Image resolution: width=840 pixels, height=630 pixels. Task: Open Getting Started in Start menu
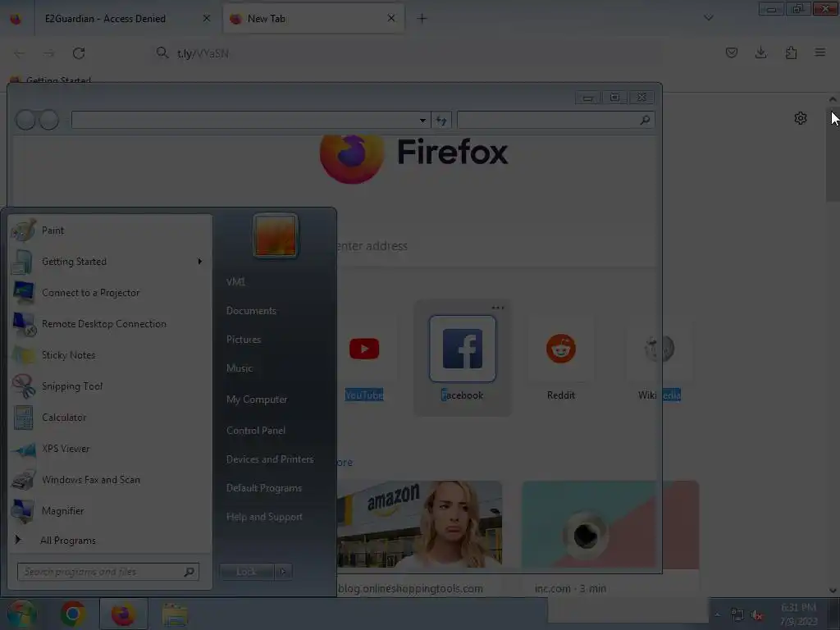(x=110, y=262)
